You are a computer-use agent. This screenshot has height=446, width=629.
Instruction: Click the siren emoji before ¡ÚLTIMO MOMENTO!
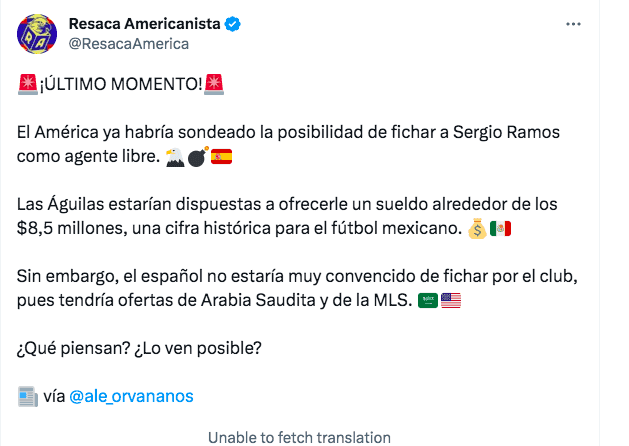pos(28,84)
